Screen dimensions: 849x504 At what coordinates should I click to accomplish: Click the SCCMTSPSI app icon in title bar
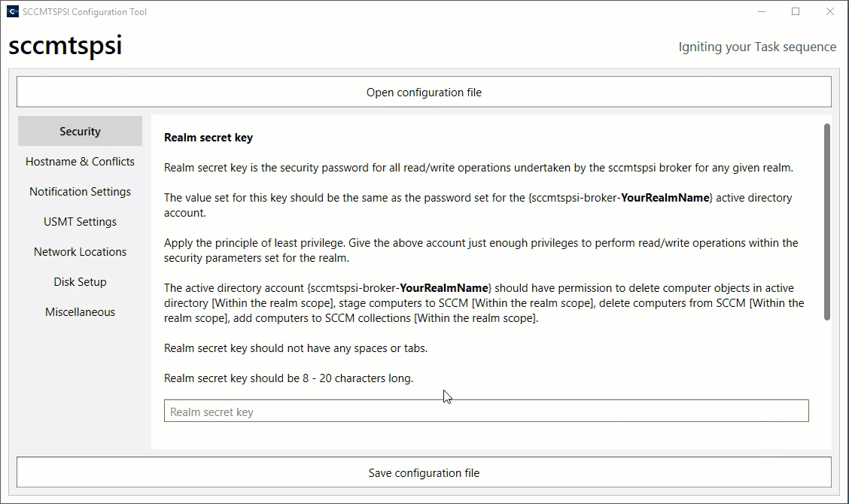tap(13, 12)
